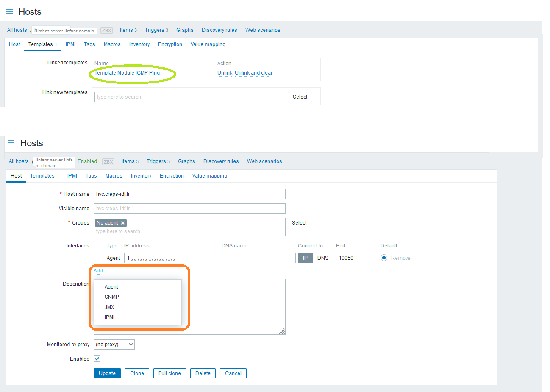Remove the 'No agent' group tag
This screenshot has height=392, width=550.
pyautogui.click(x=123, y=223)
